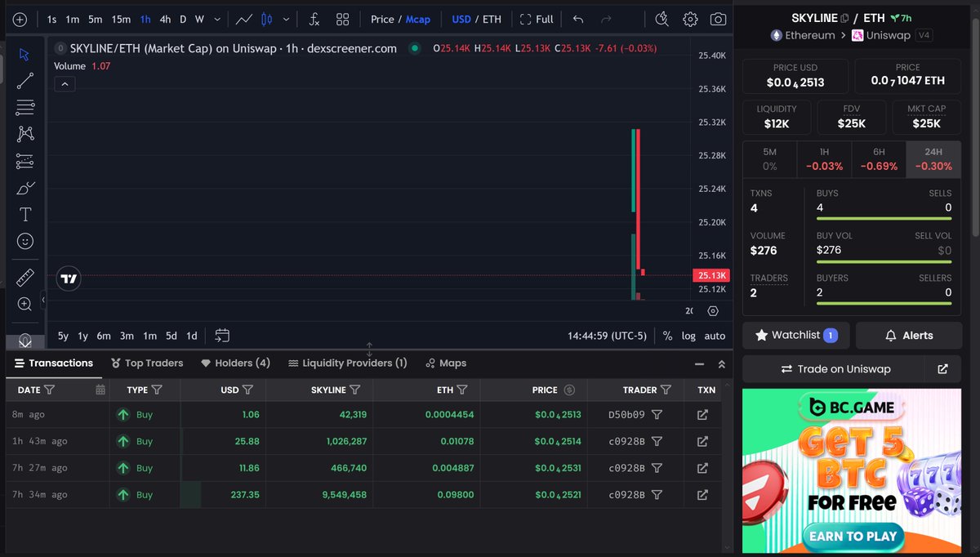Open quick search icon in chart toolbar
This screenshot has height=557, width=980.
point(662,19)
